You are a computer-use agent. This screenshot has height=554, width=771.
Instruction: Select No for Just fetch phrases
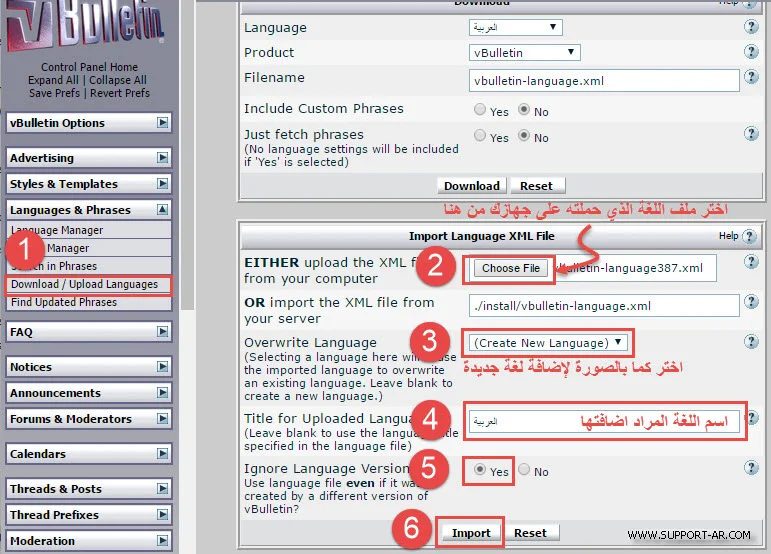point(525,137)
